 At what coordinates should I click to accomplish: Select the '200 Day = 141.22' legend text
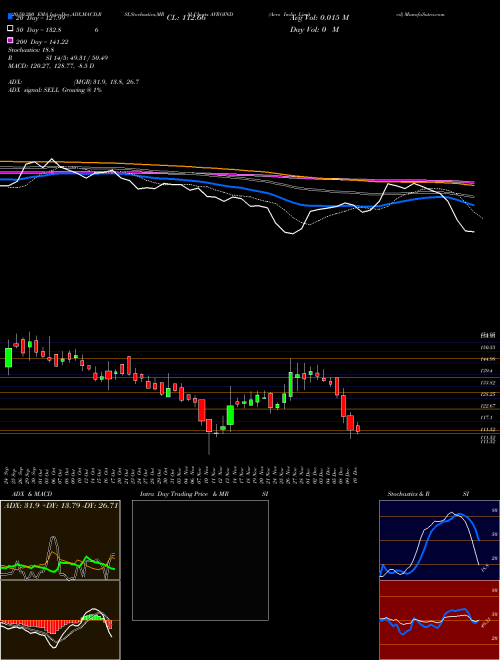coord(42,42)
